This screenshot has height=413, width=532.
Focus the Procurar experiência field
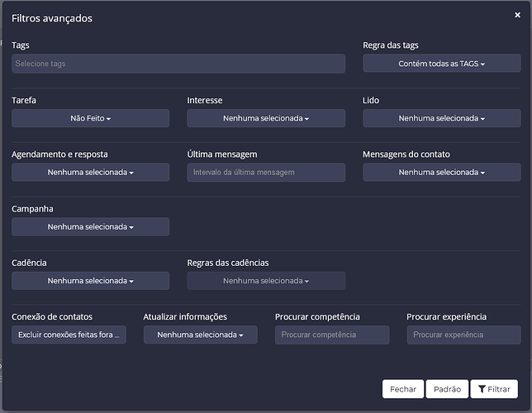pyautogui.click(x=463, y=335)
